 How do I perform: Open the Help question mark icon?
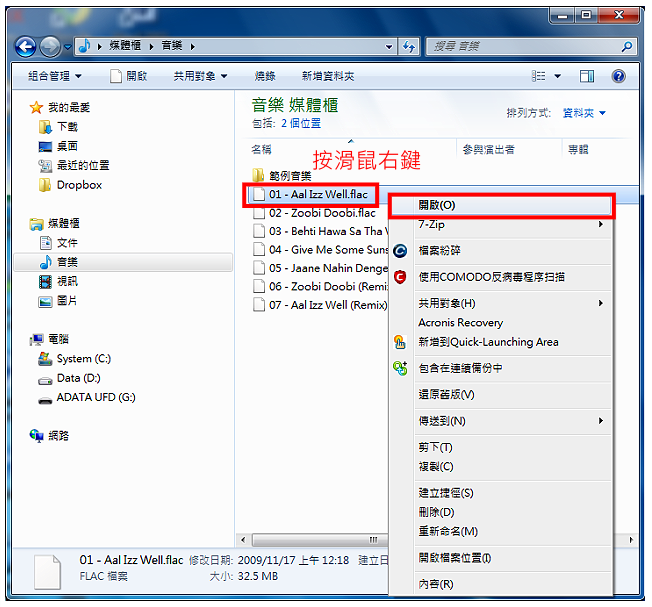(618, 76)
